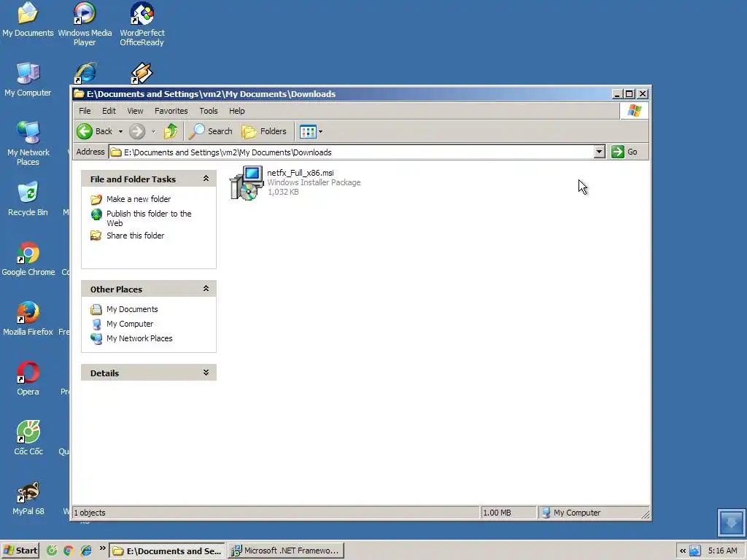Screen dimensions: 747x560
Task: Click the Publish to Web globe icon
Action: pyautogui.click(x=96, y=214)
